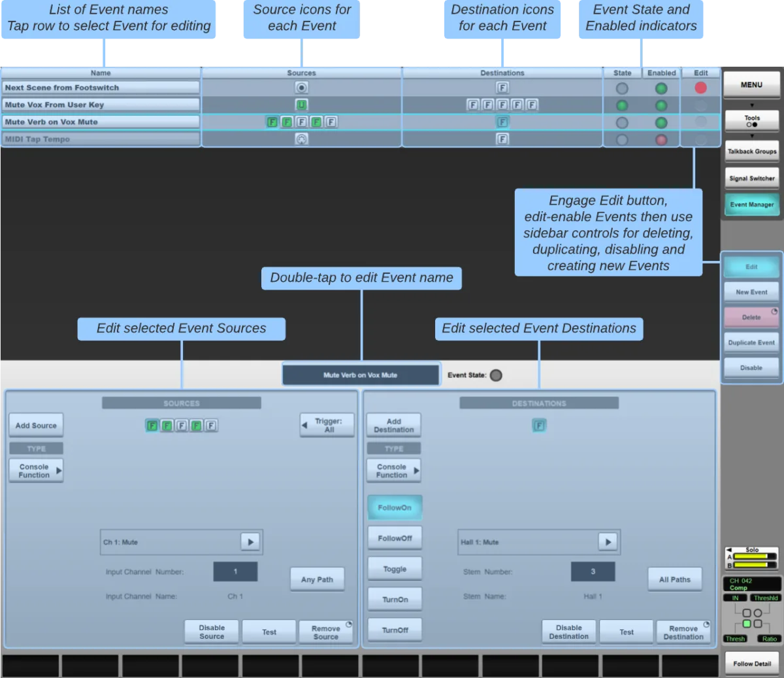
Task: Click footswitch source icon in Next Scene row
Action: tap(301, 88)
